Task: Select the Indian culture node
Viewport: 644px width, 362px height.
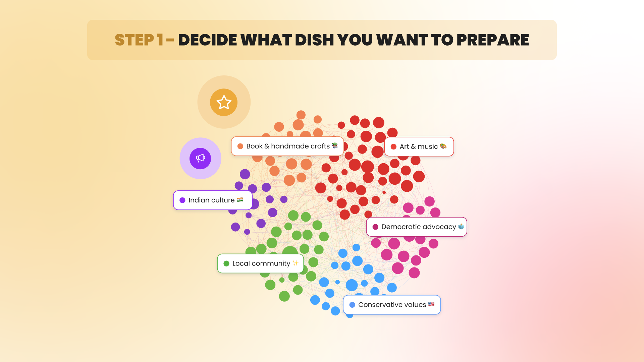Action: click(x=213, y=200)
